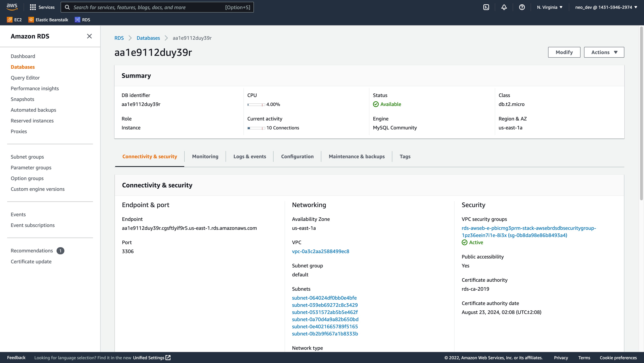
Task: Open Parameter groups in the sidebar
Action: pyautogui.click(x=31, y=168)
